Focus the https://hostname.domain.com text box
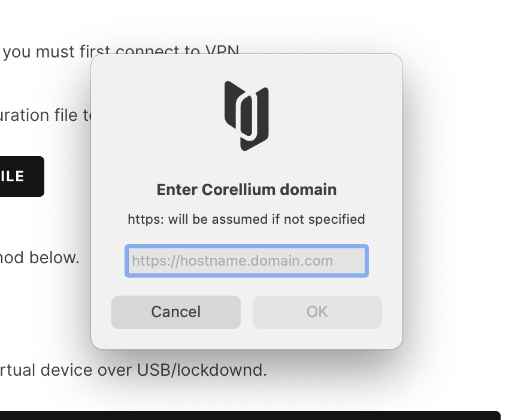Image resolution: width=521 pixels, height=420 pixels. point(246,261)
